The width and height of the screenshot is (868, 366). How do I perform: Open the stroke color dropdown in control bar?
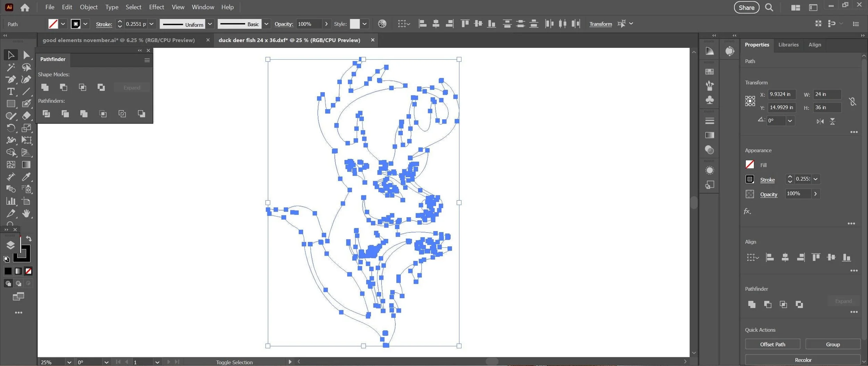click(x=85, y=24)
